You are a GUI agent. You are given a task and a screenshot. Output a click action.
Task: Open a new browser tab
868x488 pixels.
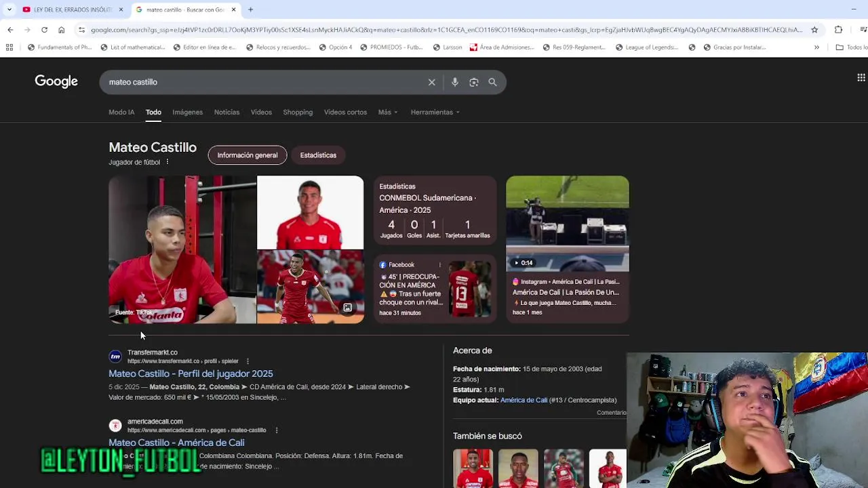[x=250, y=9]
